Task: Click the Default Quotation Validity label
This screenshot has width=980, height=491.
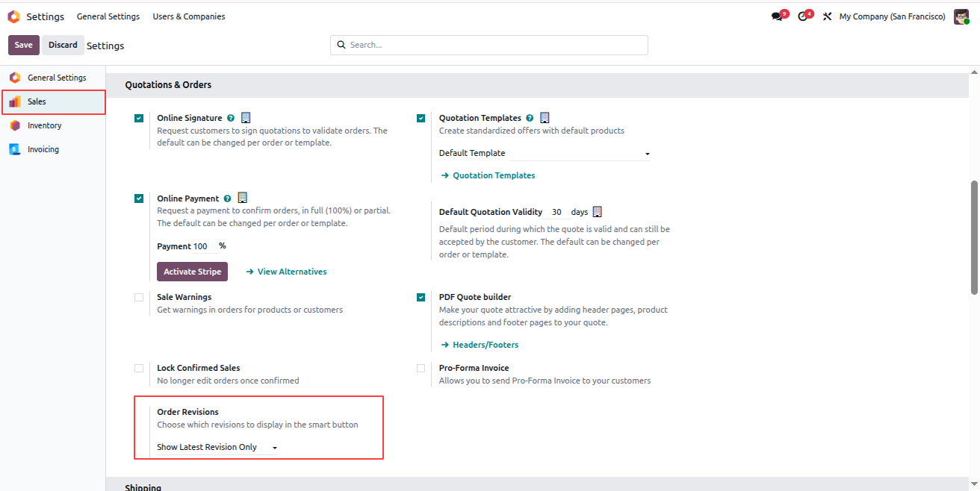Action: (x=491, y=212)
